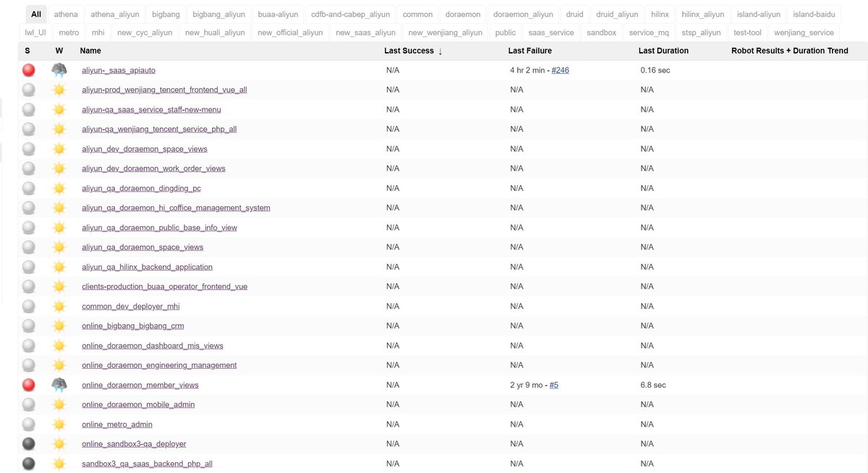This screenshot has height=473, width=868.
Task: Open job online_bigbang_bigbang_crm
Action: tap(133, 325)
